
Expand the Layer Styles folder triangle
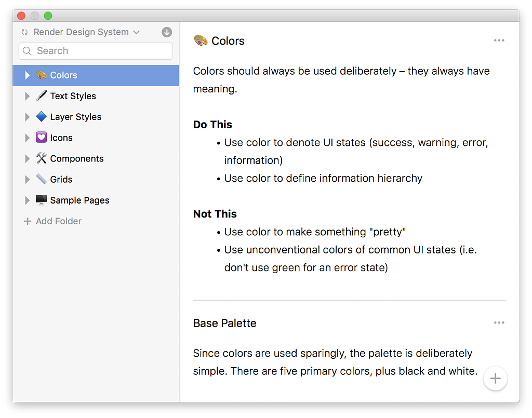pyautogui.click(x=28, y=117)
